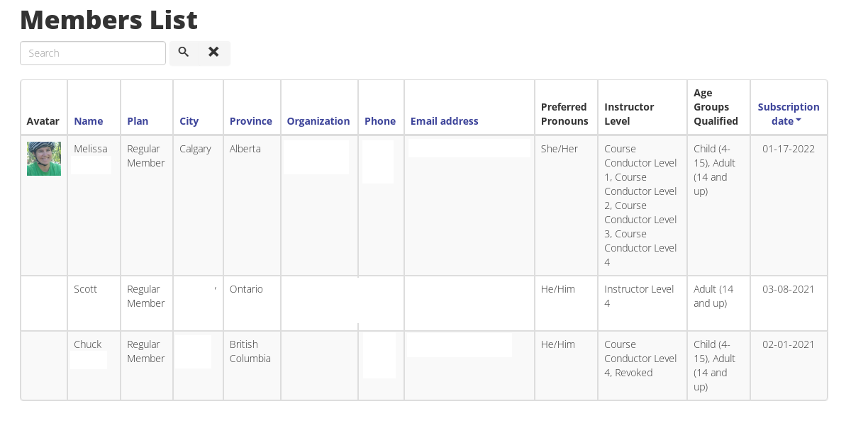Viewport: 868px width, 445px height.
Task: Select the Chuck name cell
Action: pos(94,366)
